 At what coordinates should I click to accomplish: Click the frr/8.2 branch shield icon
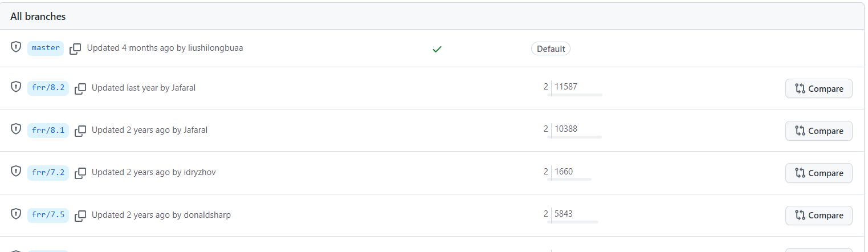coord(17,87)
